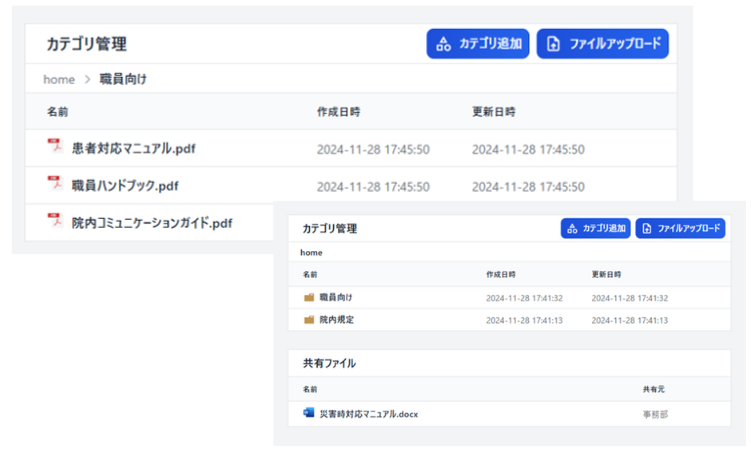Open the 職員ハンドブック.pdf file
Image resolution: width=751 pixels, height=454 pixels.
(x=125, y=185)
